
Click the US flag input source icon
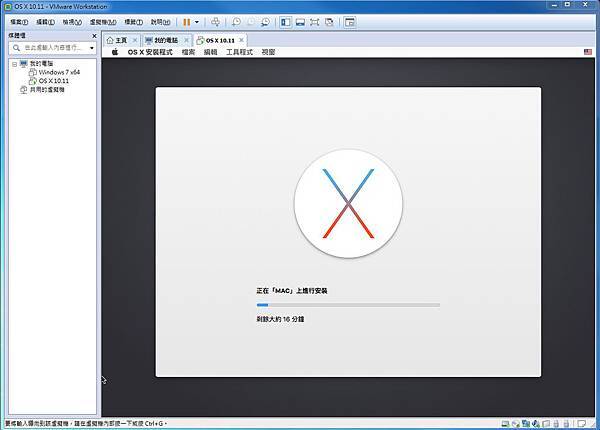click(588, 52)
